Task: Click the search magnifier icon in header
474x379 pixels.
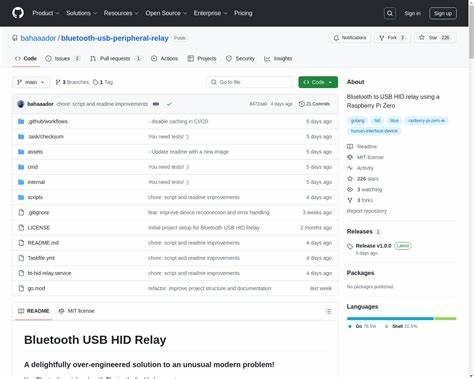Action: pyautogui.click(x=390, y=13)
